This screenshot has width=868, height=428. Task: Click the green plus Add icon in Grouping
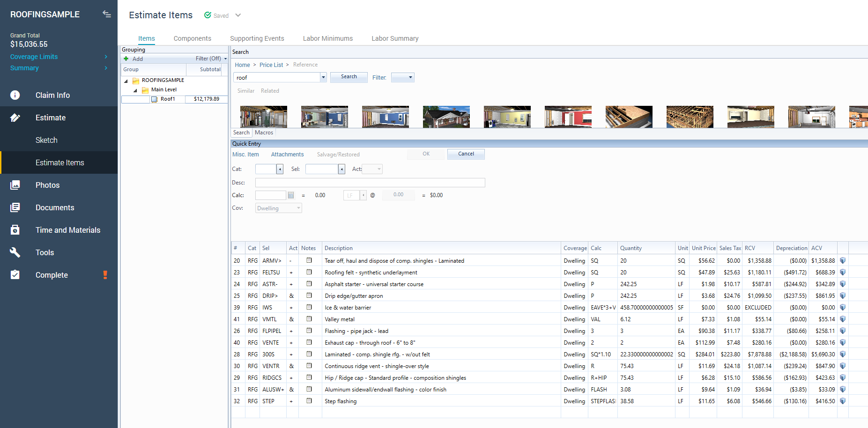126,59
